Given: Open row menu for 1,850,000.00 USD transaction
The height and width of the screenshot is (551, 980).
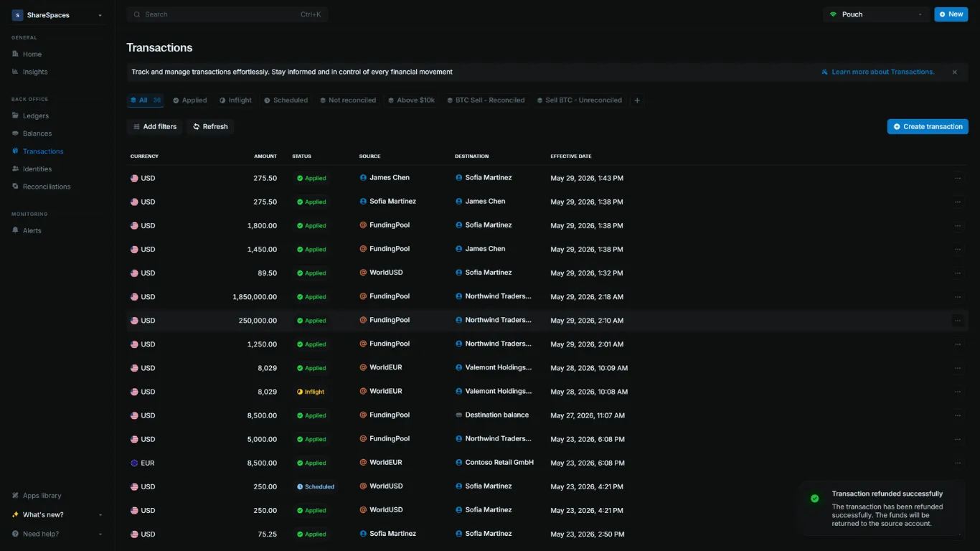Looking at the screenshot, I should pos(958,297).
